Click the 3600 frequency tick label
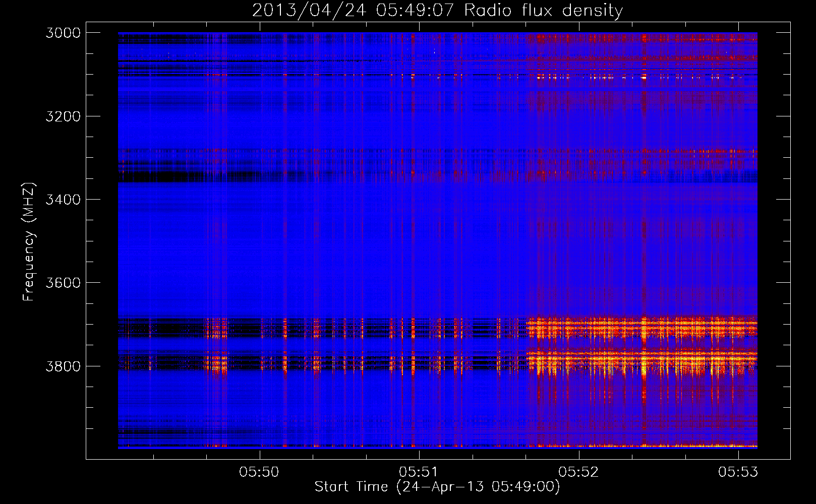 (63, 283)
